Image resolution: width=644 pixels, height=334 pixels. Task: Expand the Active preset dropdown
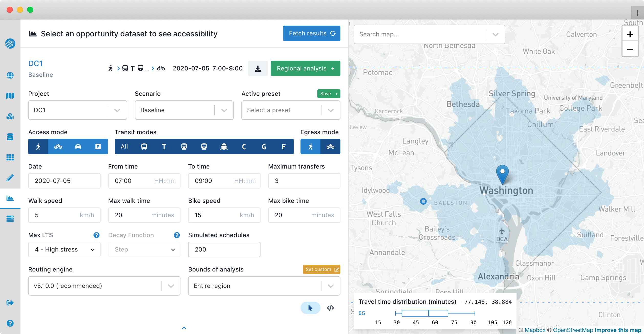point(291,110)
